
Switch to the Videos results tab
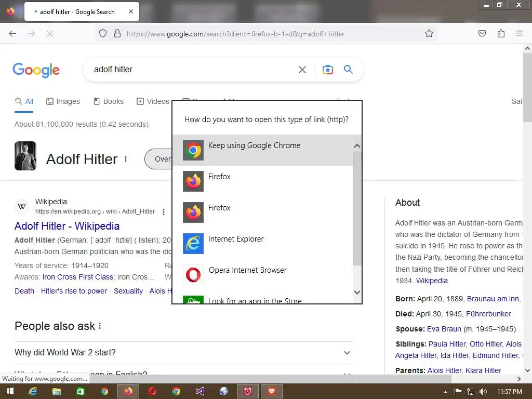click(153, 101)
